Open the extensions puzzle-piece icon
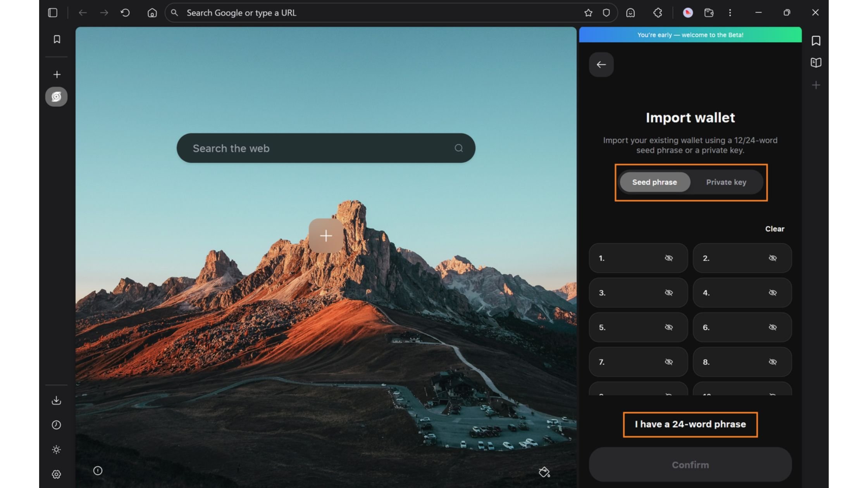The height and width of the screenshot is (488, 868). tap(658, 13)
